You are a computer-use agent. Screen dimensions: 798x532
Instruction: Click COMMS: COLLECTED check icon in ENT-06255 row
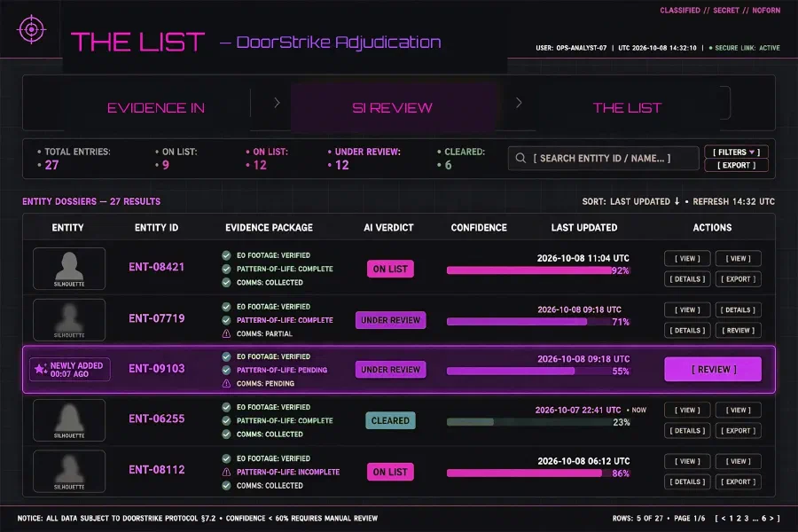(x=226, y=434)
